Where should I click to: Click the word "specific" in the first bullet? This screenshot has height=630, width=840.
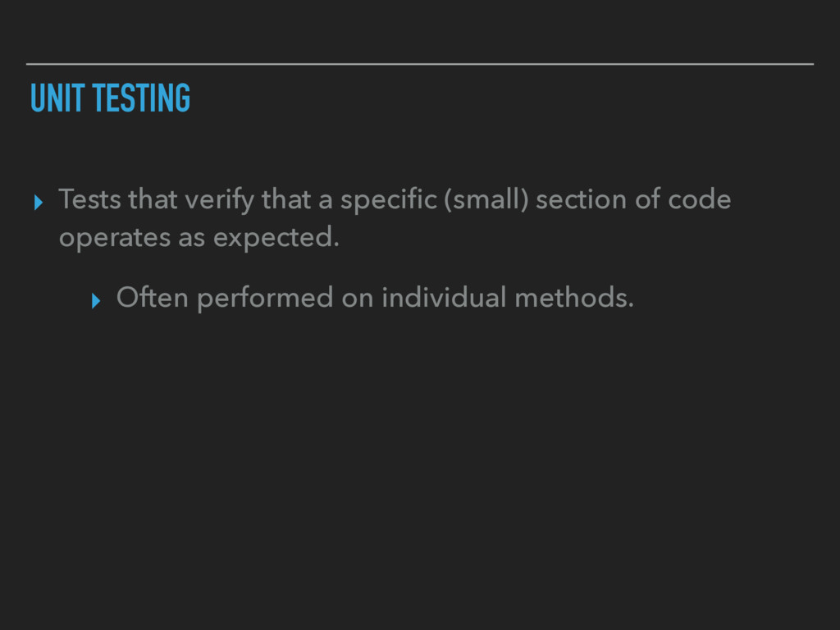389,201
